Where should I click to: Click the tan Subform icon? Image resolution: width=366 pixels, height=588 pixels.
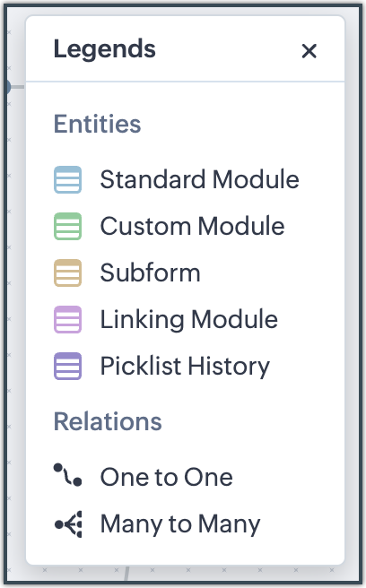[67, 272]
